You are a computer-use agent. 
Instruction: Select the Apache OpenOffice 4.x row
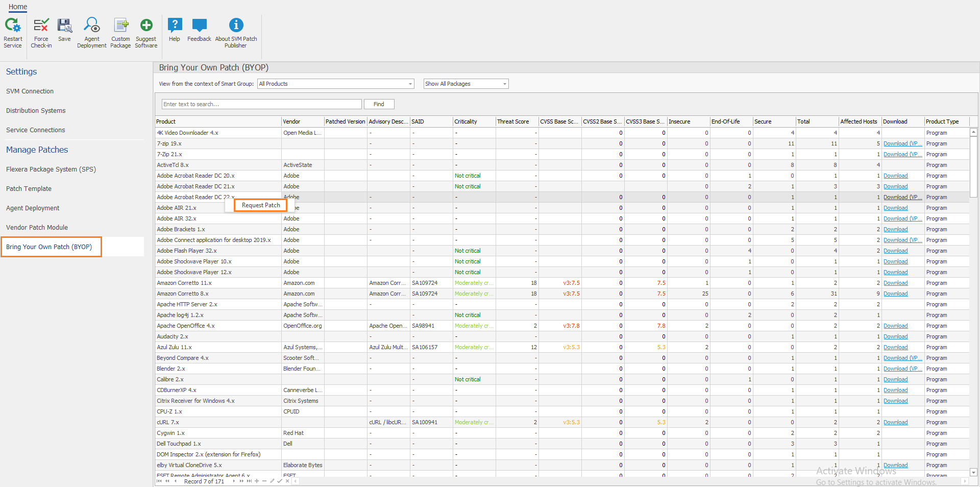pyautogui.click(x=562, y=326)
